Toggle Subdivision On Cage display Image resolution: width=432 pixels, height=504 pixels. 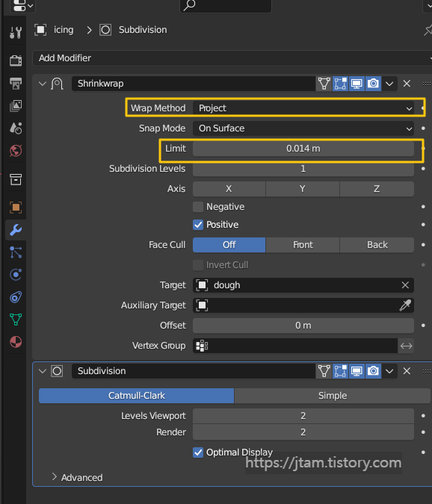(x=324, y=371)
